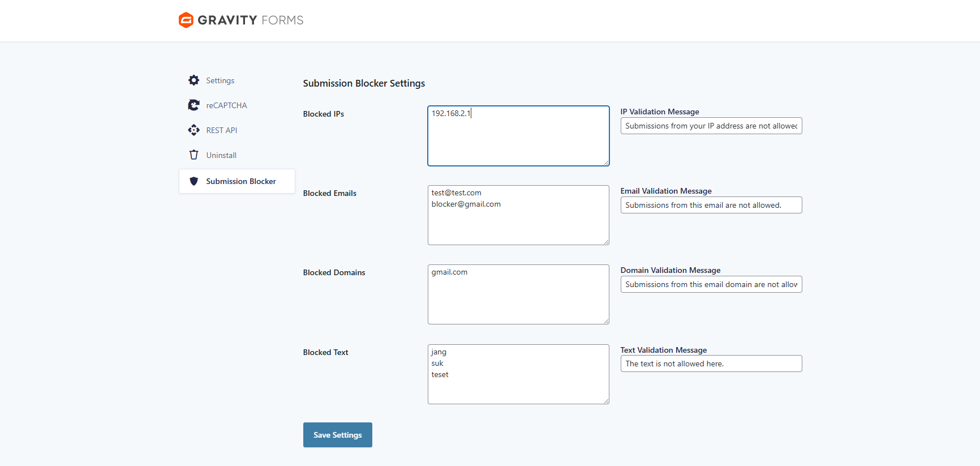Click the Submission Blocker shield icon

click(x=194, y=181)
